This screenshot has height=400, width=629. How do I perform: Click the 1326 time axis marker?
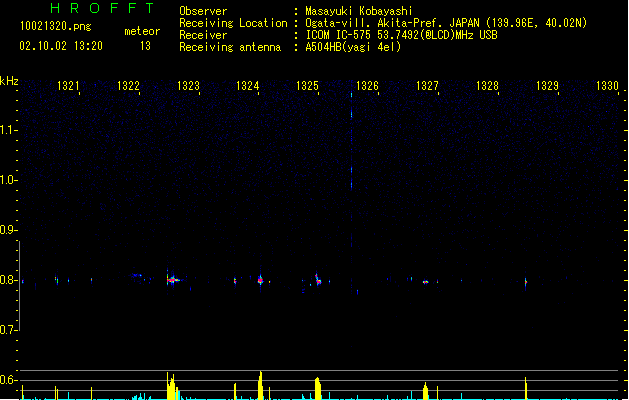(367, 86)
